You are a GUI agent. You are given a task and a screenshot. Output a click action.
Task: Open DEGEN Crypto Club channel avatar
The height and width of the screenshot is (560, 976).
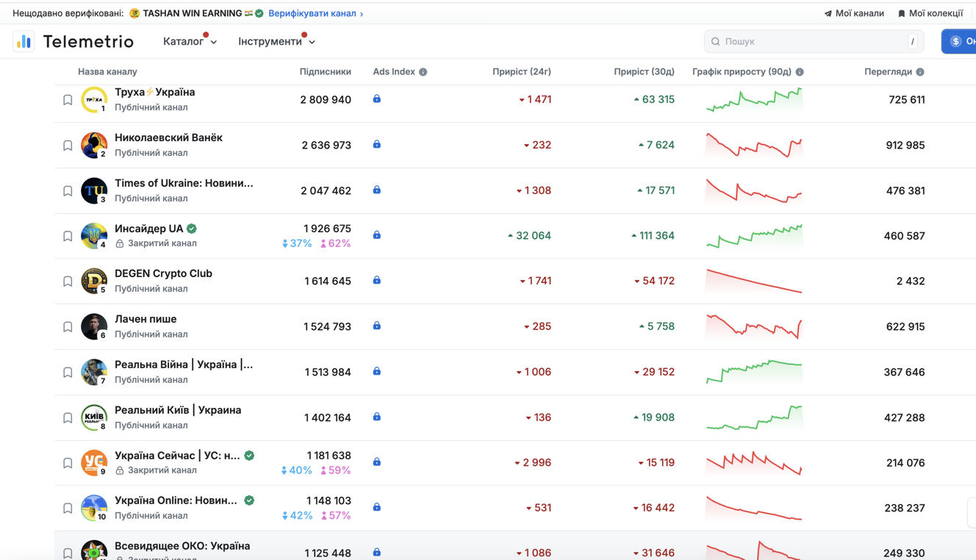coord(94,281)
